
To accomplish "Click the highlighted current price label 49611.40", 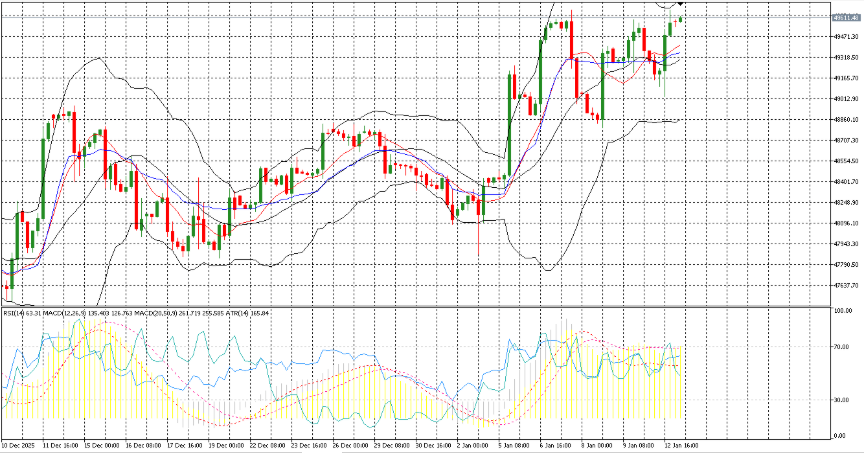I will pos(845,16).
